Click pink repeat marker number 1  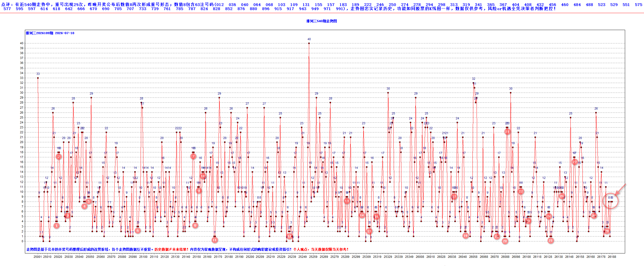pos(56,226)
